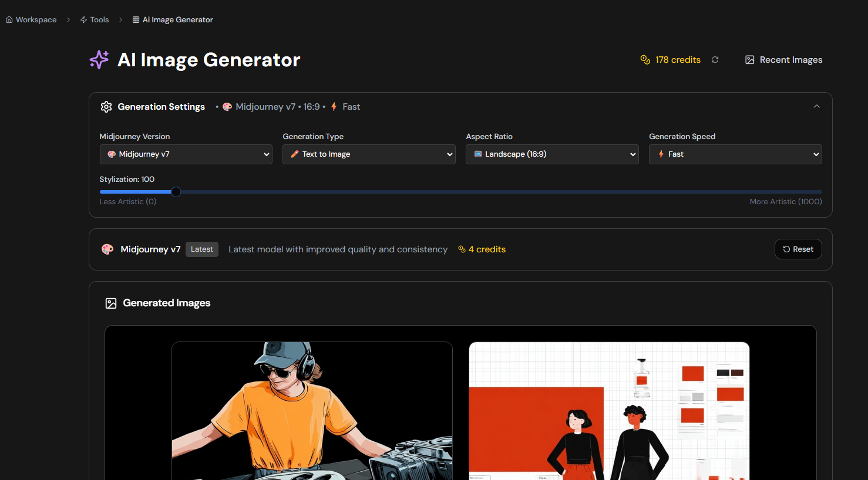This screenshot has width=868, height=480.
Task: Open Recent Images
Action: (x=783, y=60)
